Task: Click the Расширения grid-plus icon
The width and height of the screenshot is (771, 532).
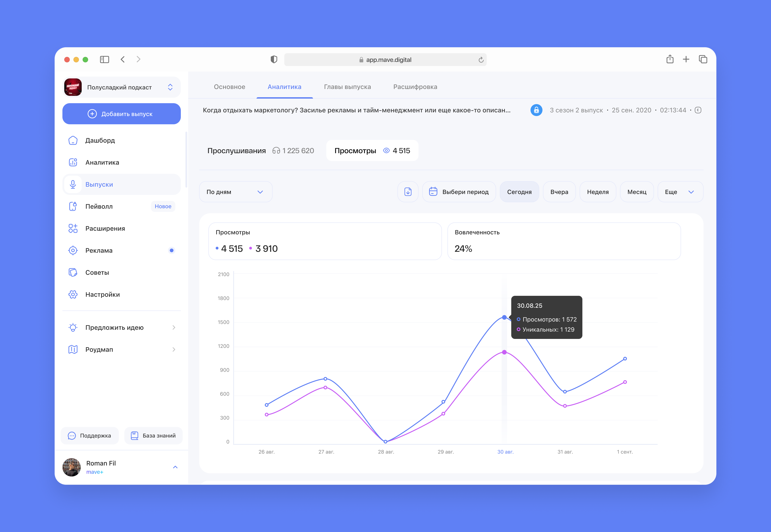Action: 73,228
